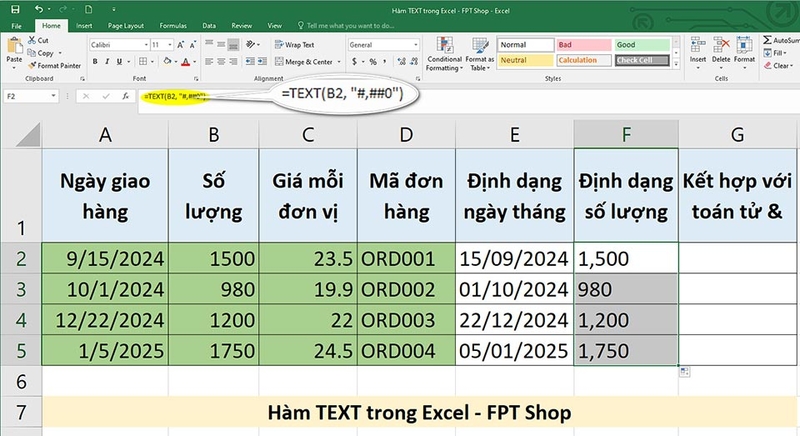Image resolution: width=800 pixels, height=436 pixels.
Task: Switch to the View tab
Action: pyautogui.click(x=274, y=25)
